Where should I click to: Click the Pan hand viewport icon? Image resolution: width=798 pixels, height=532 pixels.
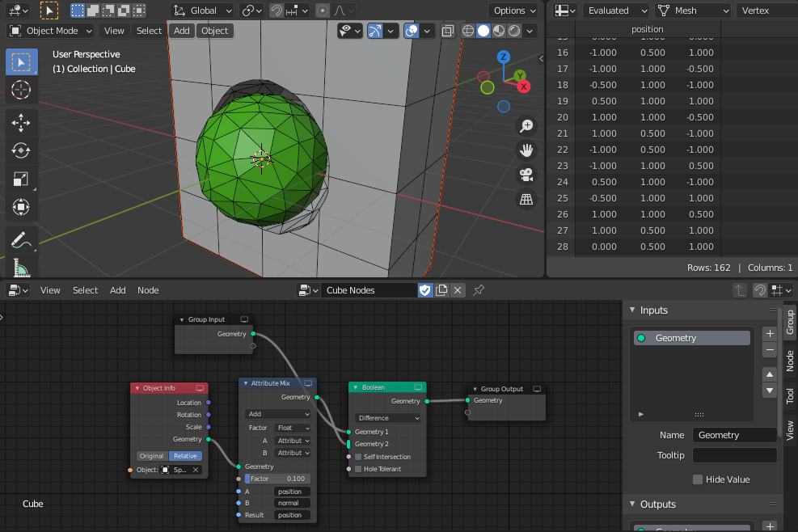coord(526,150)
